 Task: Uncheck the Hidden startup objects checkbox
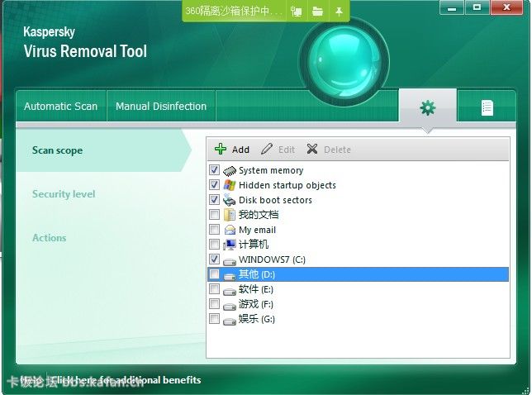click(214, 184)
